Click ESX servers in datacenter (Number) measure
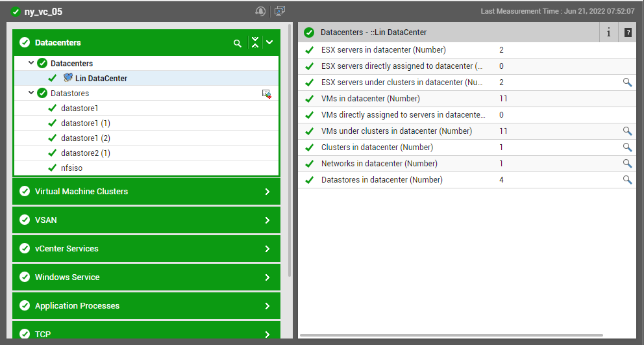Viewport: 644px width, 345px height. pos(383,50)
